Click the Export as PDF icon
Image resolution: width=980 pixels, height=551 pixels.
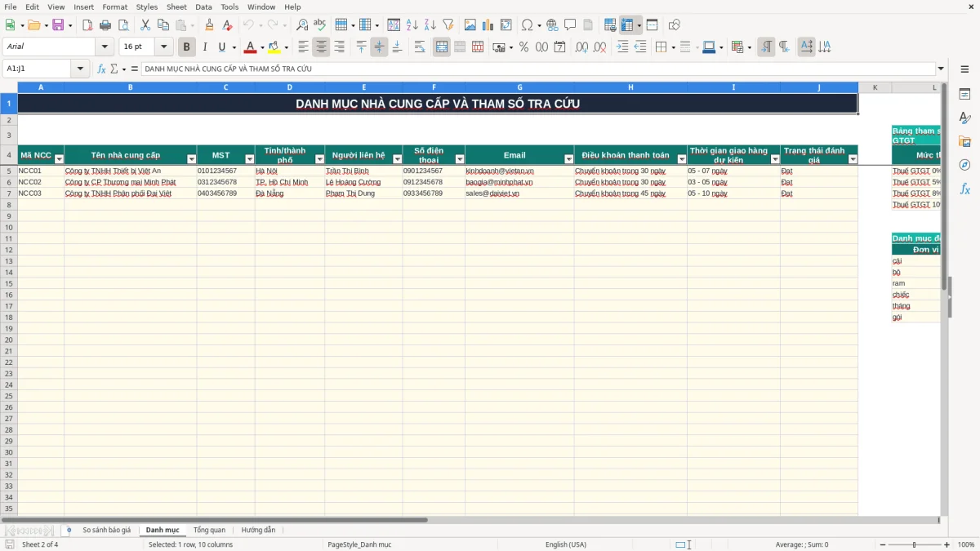click(87, 25)
